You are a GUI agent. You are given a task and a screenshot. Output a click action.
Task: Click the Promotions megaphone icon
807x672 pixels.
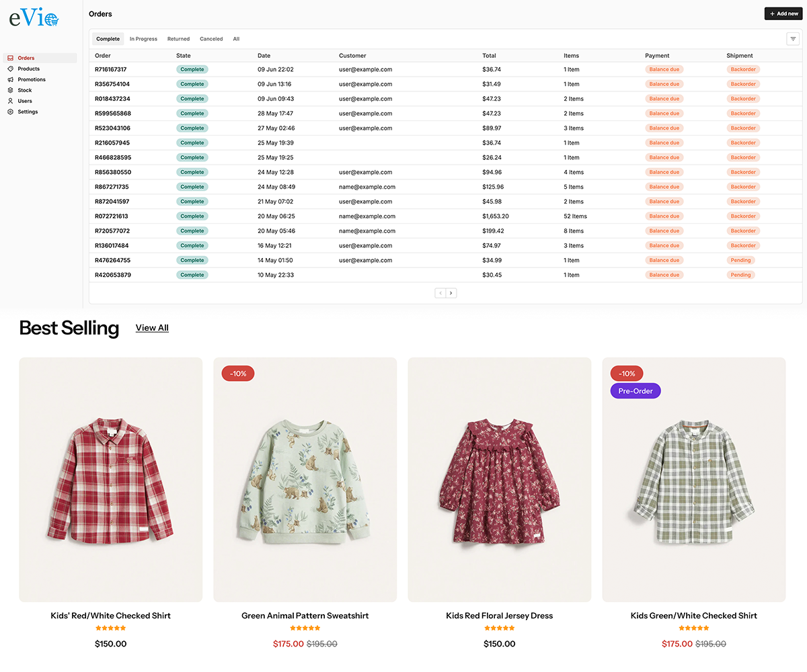point(10,80)
